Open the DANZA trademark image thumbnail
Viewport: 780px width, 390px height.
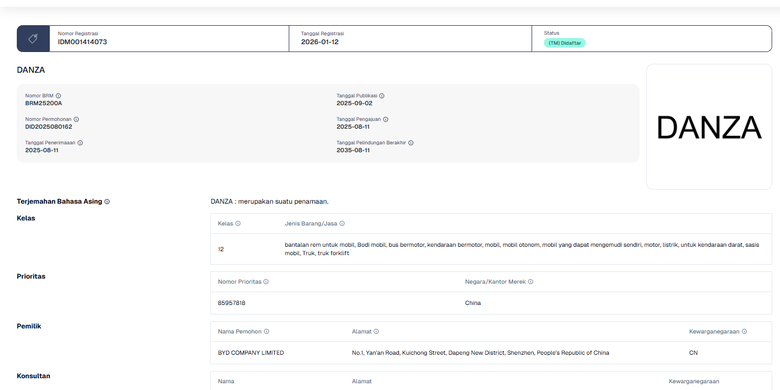(709, 127)
